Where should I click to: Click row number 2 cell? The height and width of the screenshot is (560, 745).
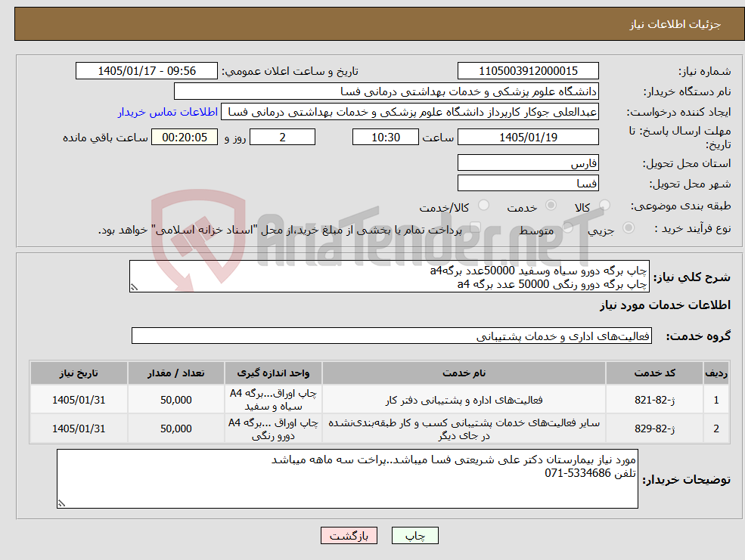pyautogui.click(x=716, y=429)
